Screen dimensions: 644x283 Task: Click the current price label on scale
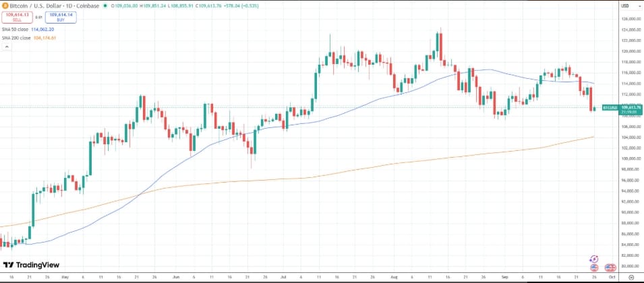(x=631, y=109)
